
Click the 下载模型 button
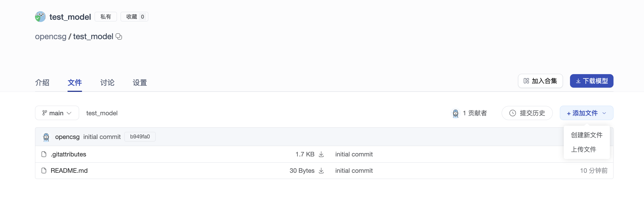[591, 81]
